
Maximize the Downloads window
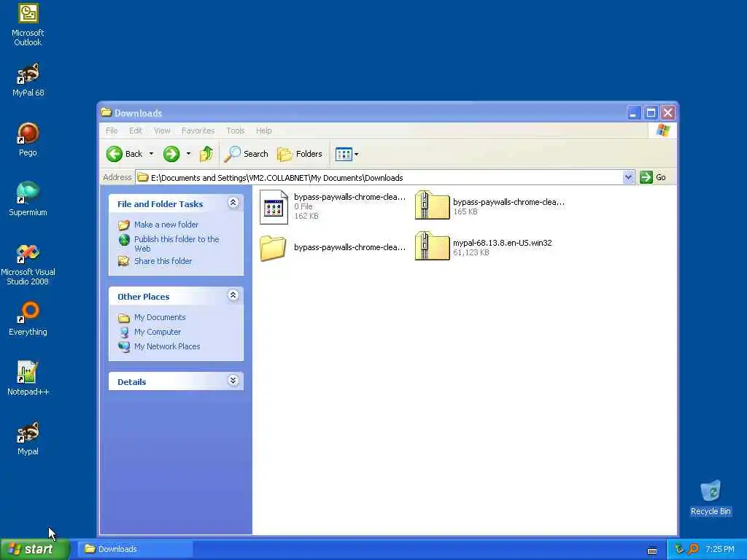coord(651,113)
